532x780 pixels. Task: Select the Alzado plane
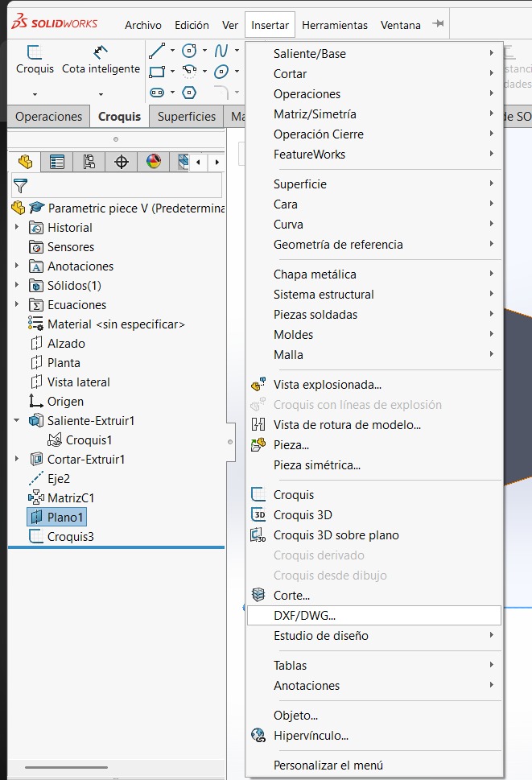pos(58,343)
